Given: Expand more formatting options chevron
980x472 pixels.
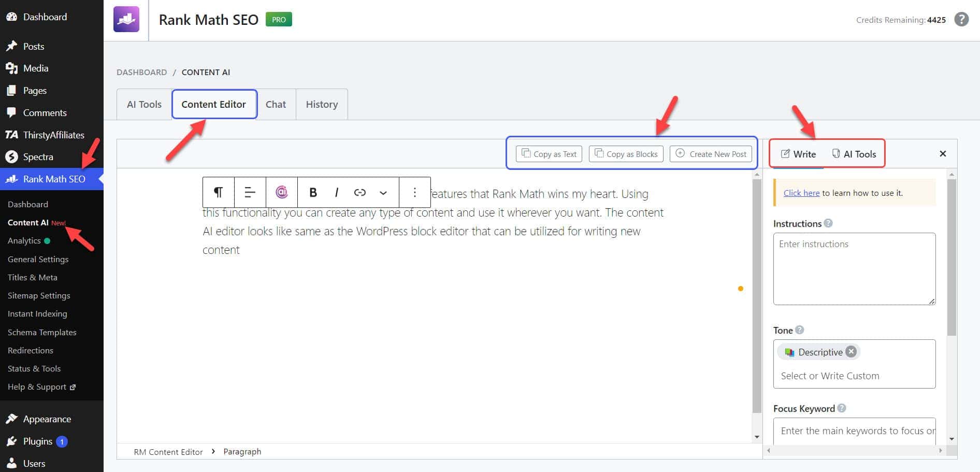Looking at the screenshot, I should click(383, 192).
